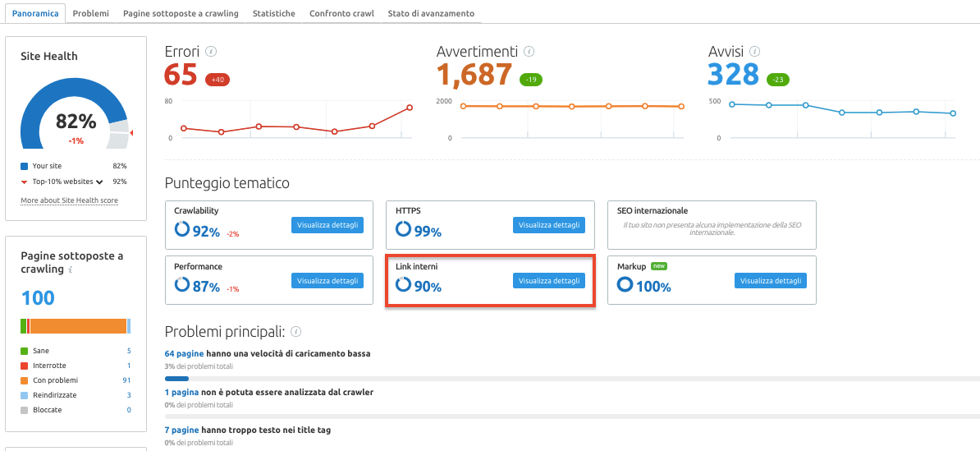The height and width of the screenshot is (451, 980).
Task: Click info icon beside Problemi principali
Action: pyautogui.click(x=296, y=332)
